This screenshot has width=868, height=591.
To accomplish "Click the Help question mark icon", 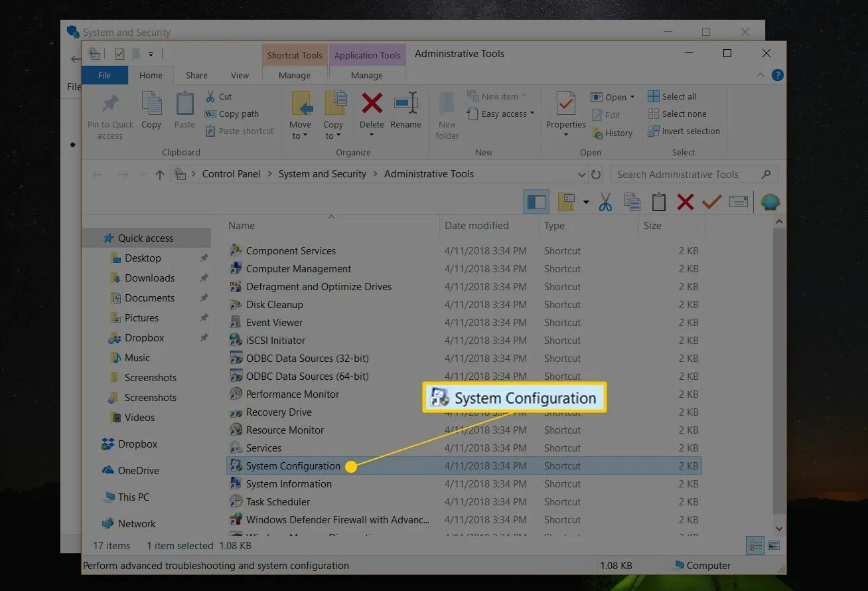I will (x=777, y=75).
